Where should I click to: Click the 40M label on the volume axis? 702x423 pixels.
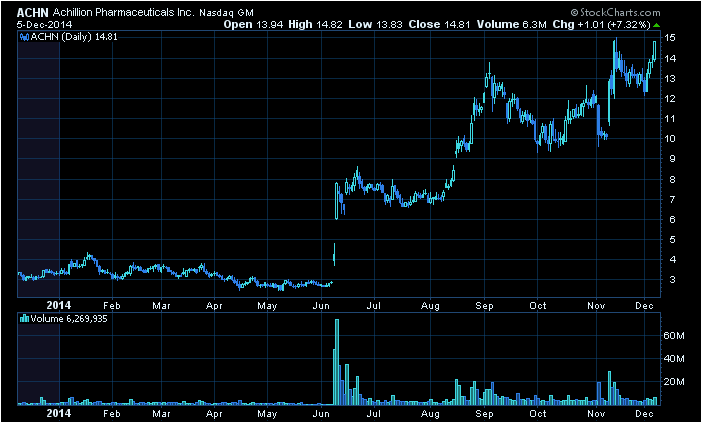[675, 359]
